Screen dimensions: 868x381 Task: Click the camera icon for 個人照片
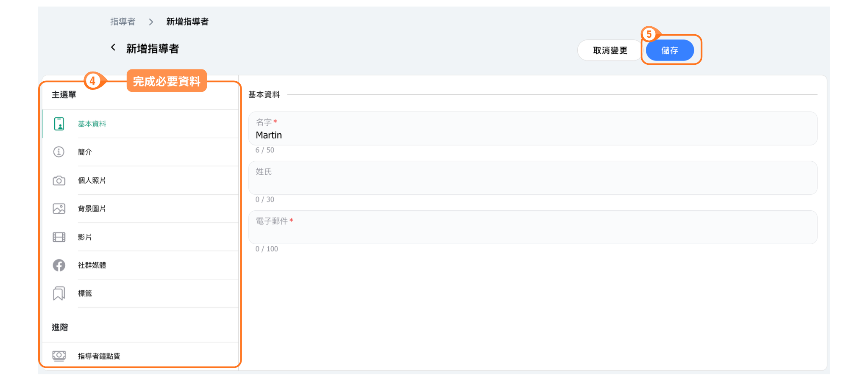pos(59,181)
